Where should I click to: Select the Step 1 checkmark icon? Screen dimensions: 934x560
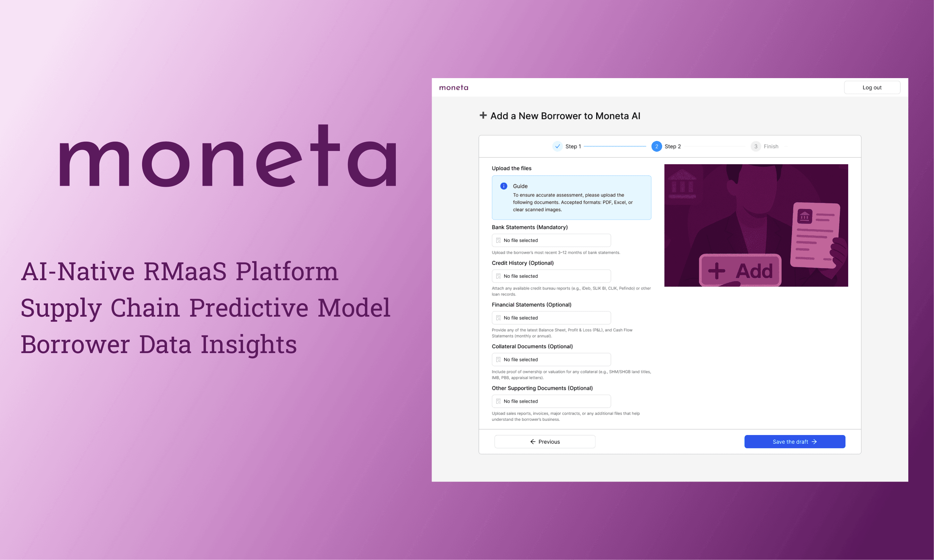point(557,147)
